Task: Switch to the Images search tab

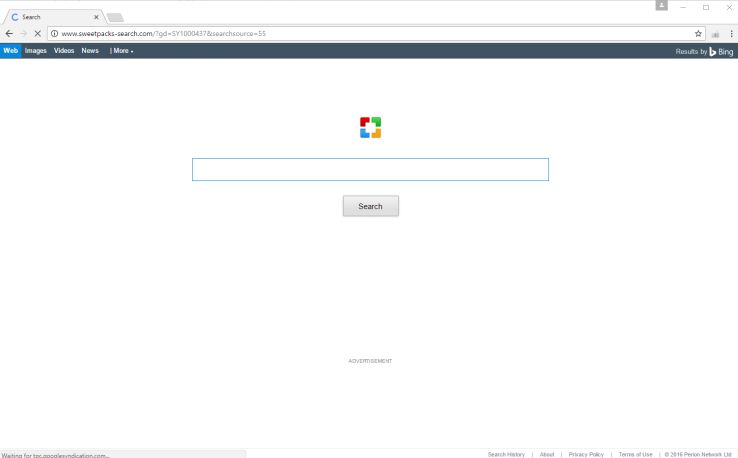Action: 36,51
